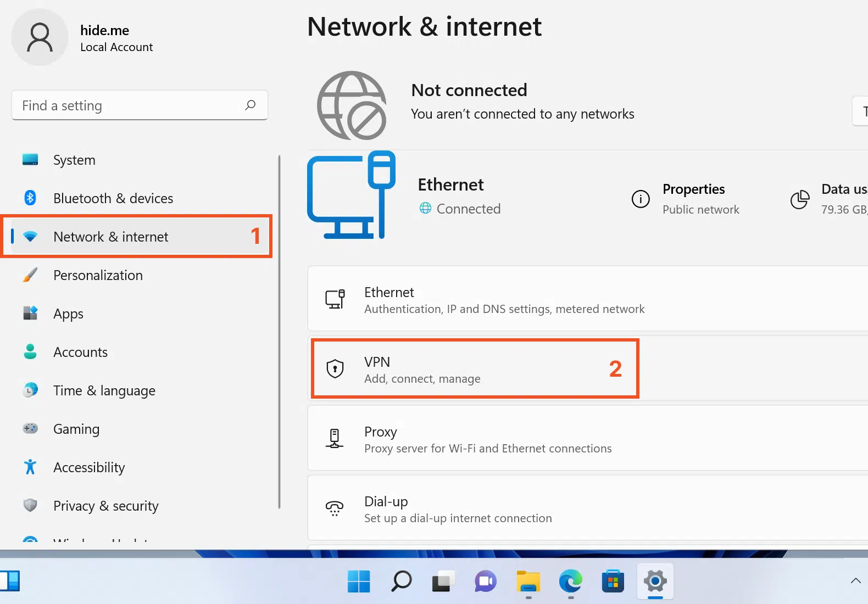Open taskbar Search
Screen dimensions: 868x604
coord(401,581)
